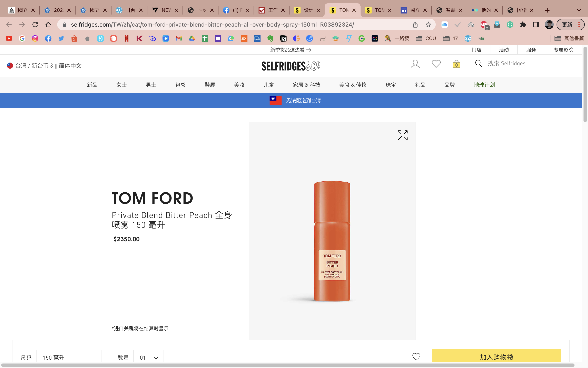Click the address bar URL
Image resolution: width=588 pixels, height=368 pixels.
point(212,25)
